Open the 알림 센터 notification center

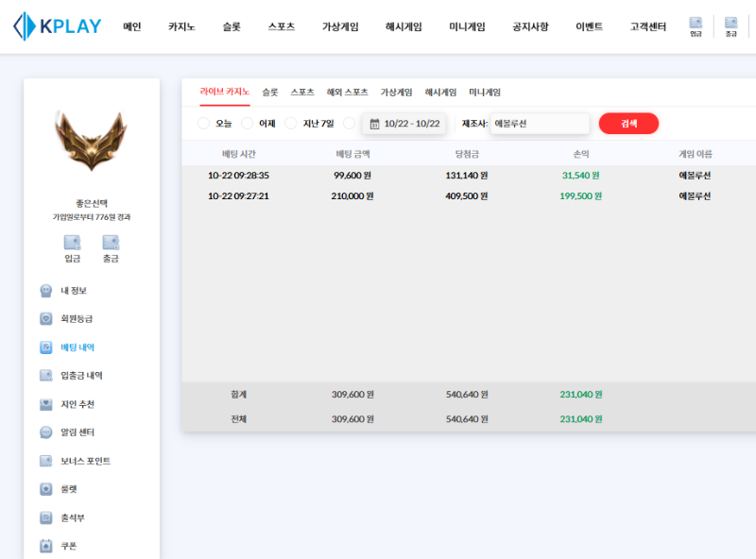pos(77,432)
